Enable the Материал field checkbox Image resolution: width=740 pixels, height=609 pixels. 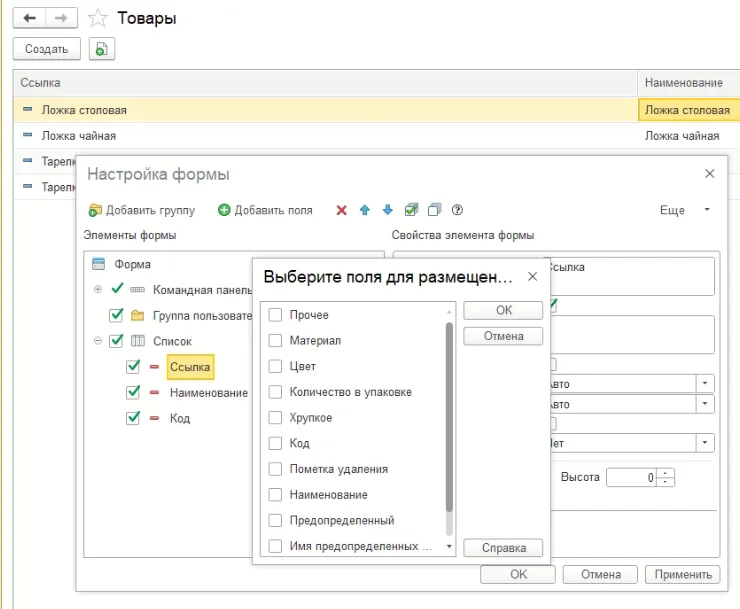pos(276,341)
